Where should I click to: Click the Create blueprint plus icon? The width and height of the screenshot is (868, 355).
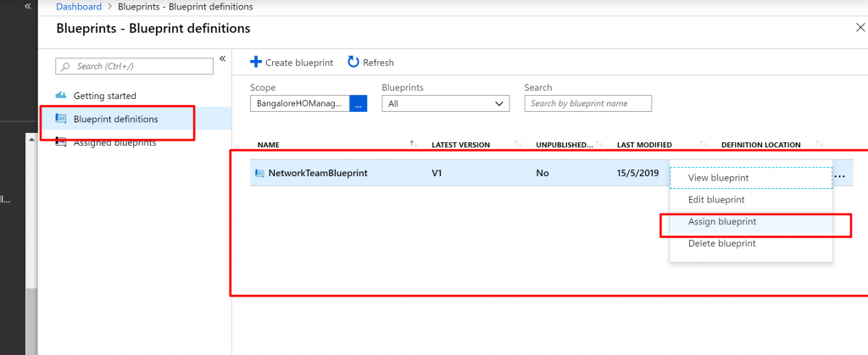(x=256, y=63)
